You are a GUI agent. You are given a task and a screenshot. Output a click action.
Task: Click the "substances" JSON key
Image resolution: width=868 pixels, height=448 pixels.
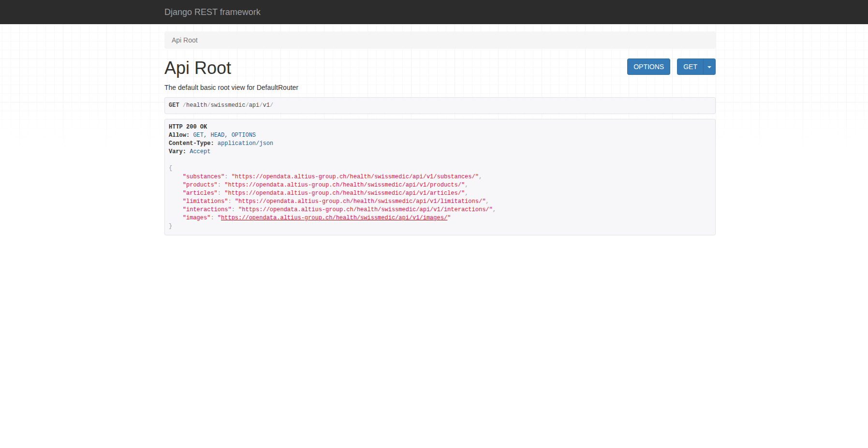[204, 176]
